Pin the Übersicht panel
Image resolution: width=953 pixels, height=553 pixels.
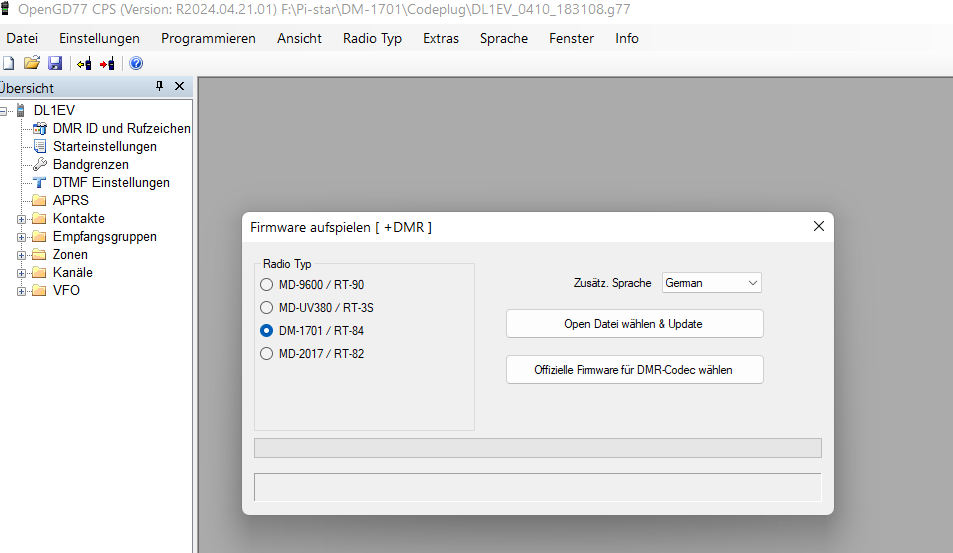[x=160, y=87]
